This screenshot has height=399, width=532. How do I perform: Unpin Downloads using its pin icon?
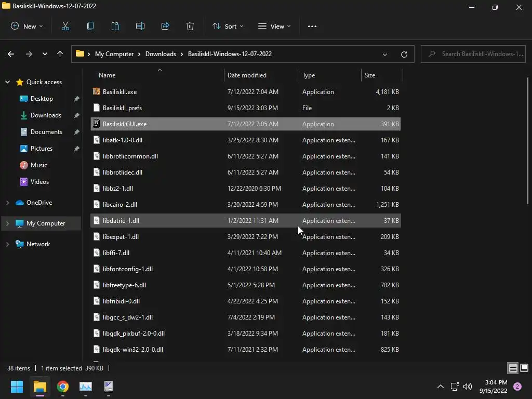[77, 115]
